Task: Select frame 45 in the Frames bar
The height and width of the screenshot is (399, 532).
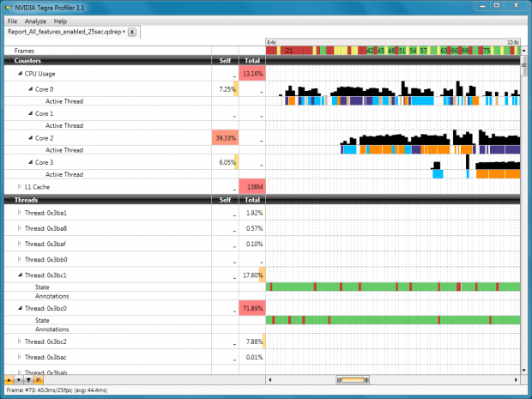Action: [381, 51]
